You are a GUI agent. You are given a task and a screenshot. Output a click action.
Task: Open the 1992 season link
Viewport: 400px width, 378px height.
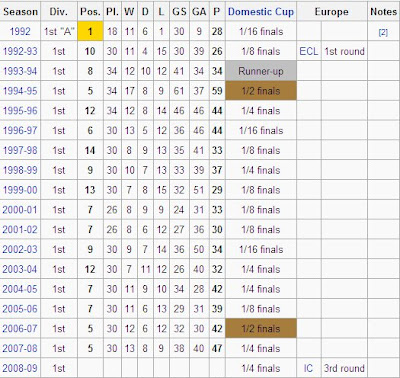[20, 31]
